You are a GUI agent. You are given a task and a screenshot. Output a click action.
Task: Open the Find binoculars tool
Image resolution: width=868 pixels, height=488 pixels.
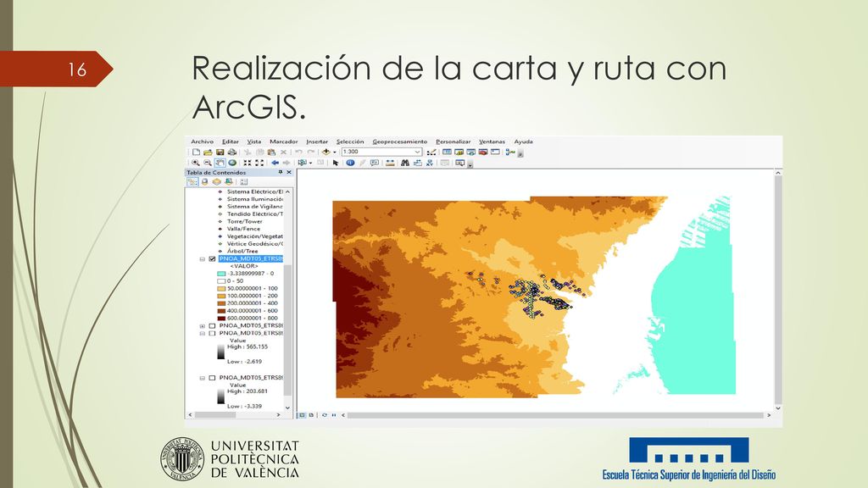click(404, 163)
